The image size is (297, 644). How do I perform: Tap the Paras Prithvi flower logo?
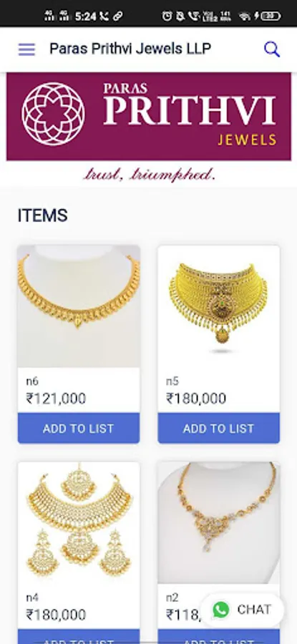53,114
